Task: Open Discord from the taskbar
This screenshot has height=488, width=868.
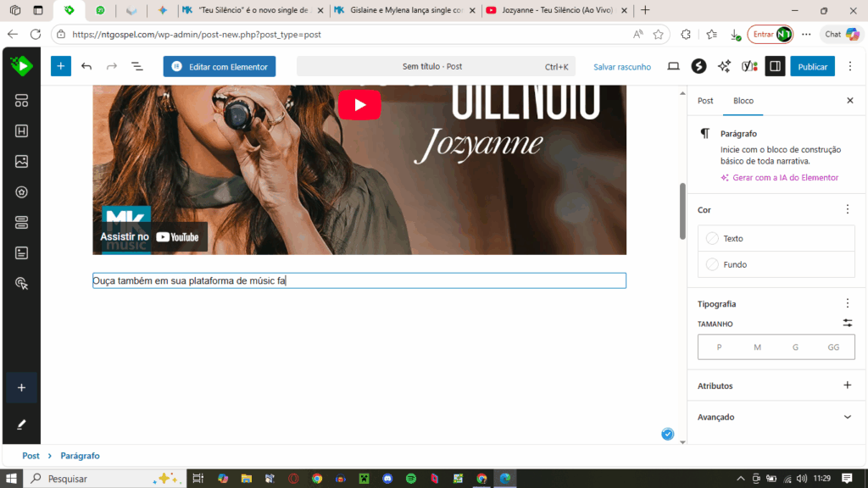Action: (x=387, y=479)
